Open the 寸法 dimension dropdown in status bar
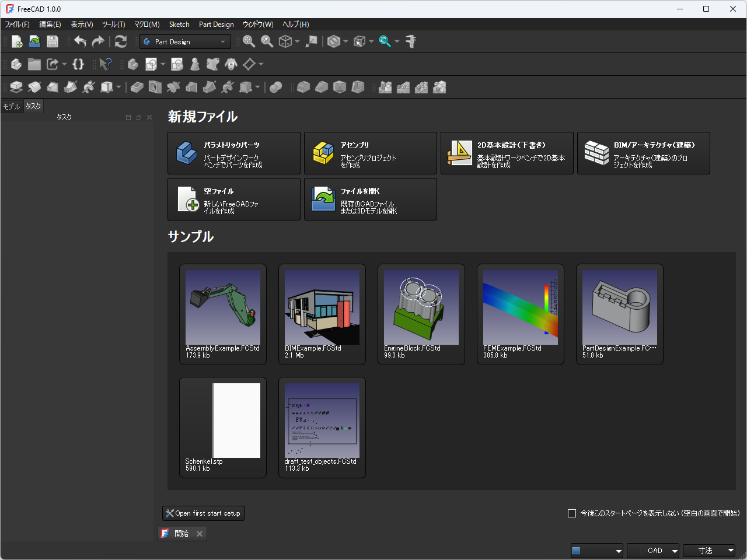Screen dimensions: 747x560 [709, 551]
